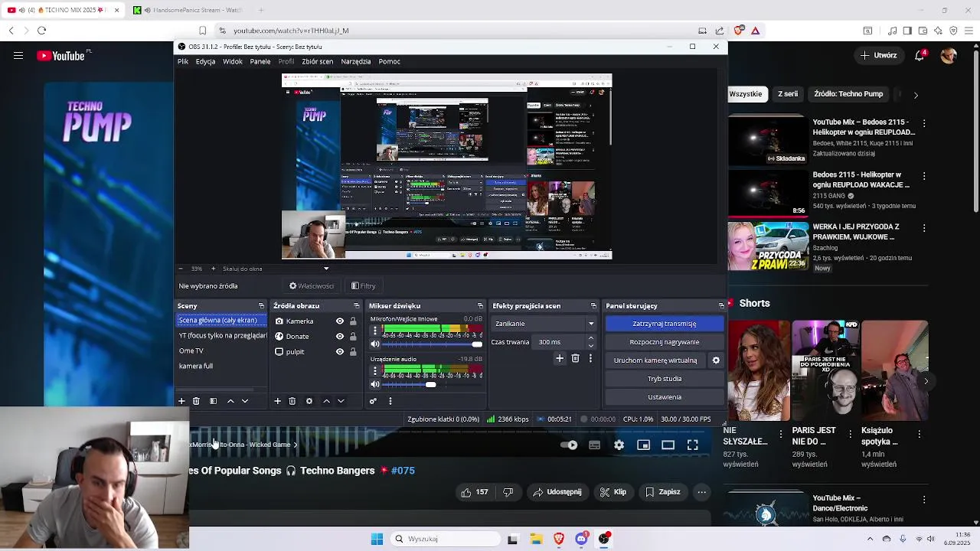980x551 pixels.
Task: Remove selected scene using trash icon in Sceny panel
Action: (x=196, y=401)
